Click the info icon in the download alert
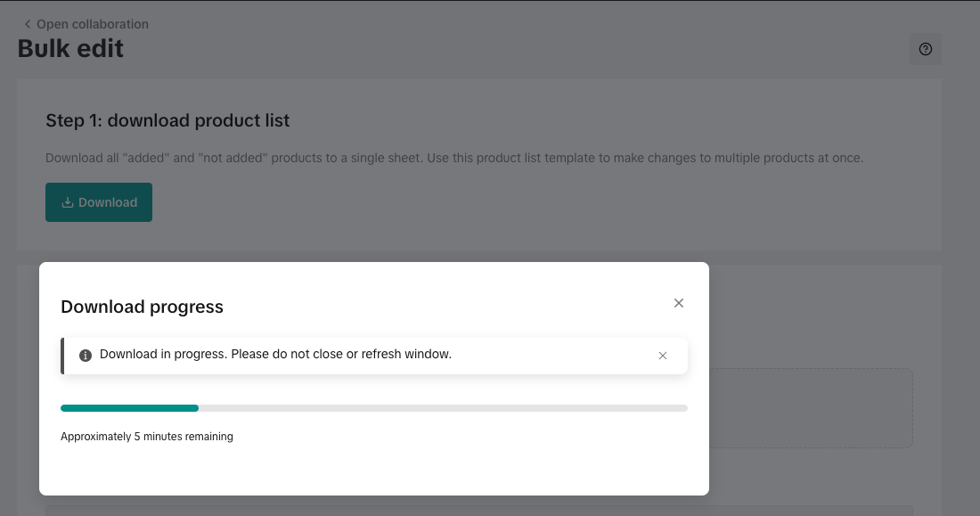The width and height of the screenshot is (980, 516). coord(86,355)
